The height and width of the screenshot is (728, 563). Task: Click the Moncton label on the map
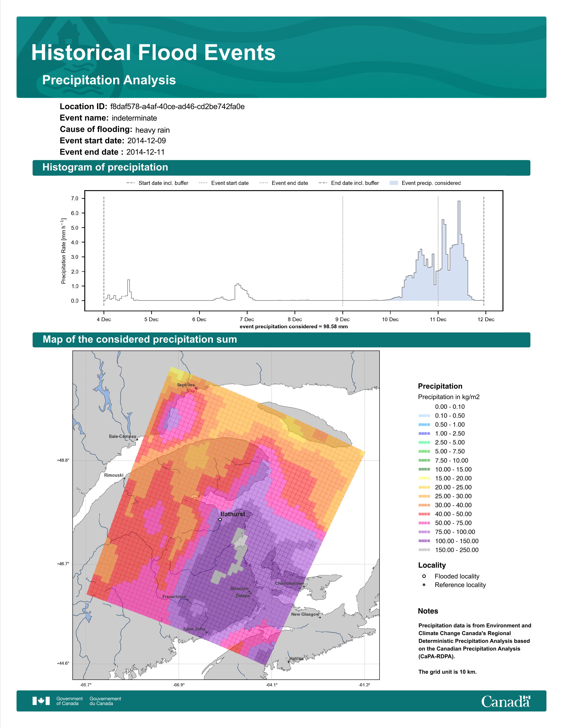coord(240,589)
